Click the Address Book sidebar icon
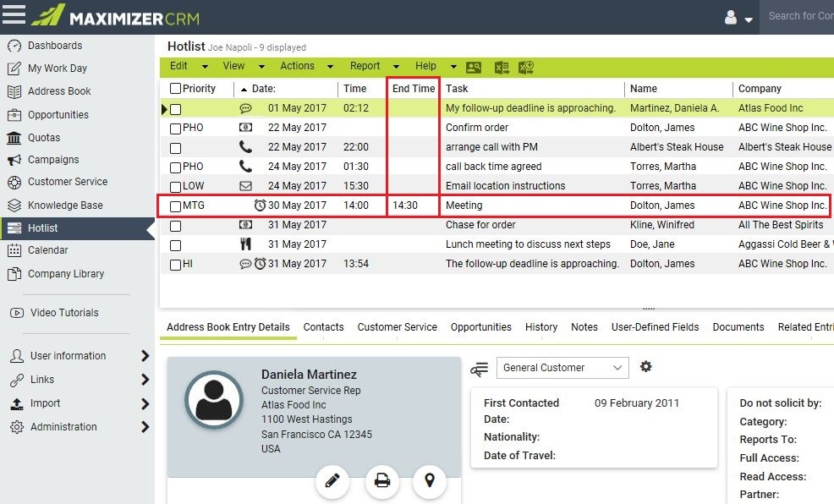834x504 pixels. [x=14, y=91]
